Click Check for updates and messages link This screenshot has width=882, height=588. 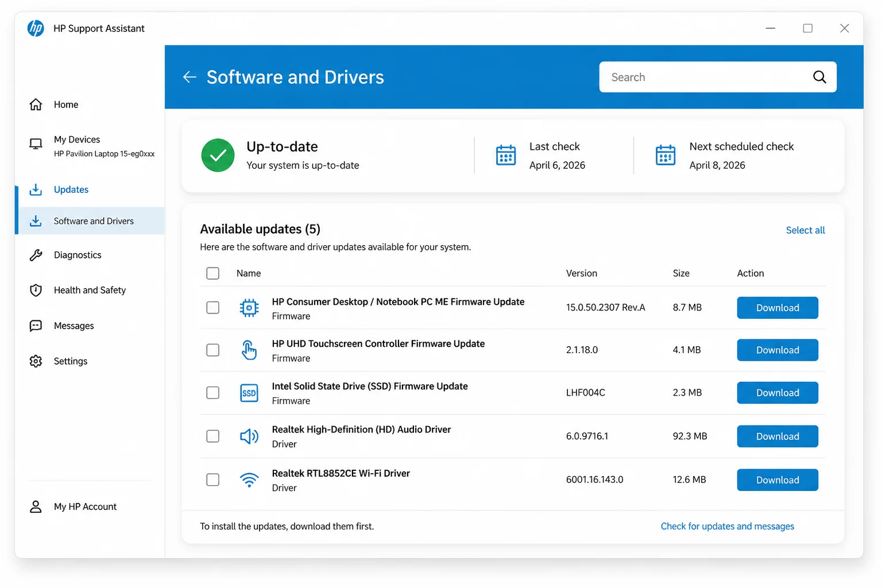click(x=728, y=527)
